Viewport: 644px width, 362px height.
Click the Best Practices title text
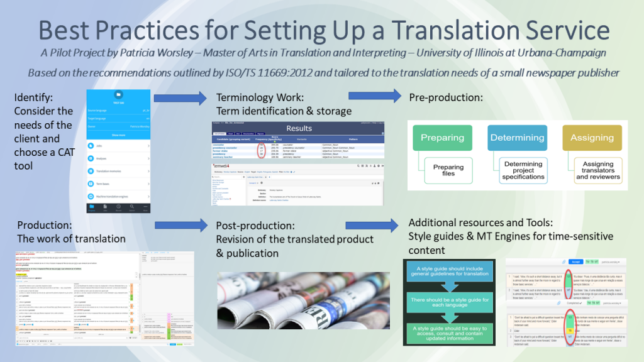click(324, 30)
